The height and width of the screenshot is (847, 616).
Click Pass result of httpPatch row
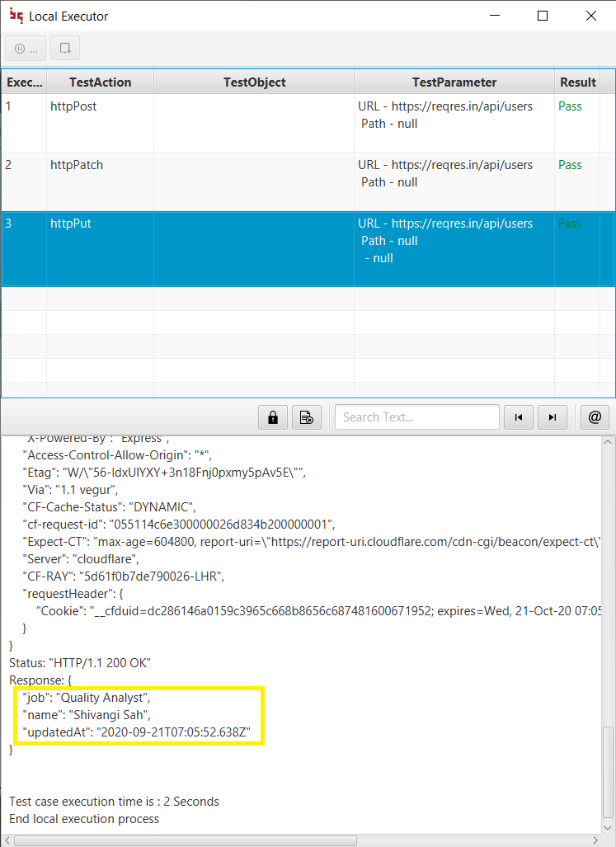tap(570, 165)
